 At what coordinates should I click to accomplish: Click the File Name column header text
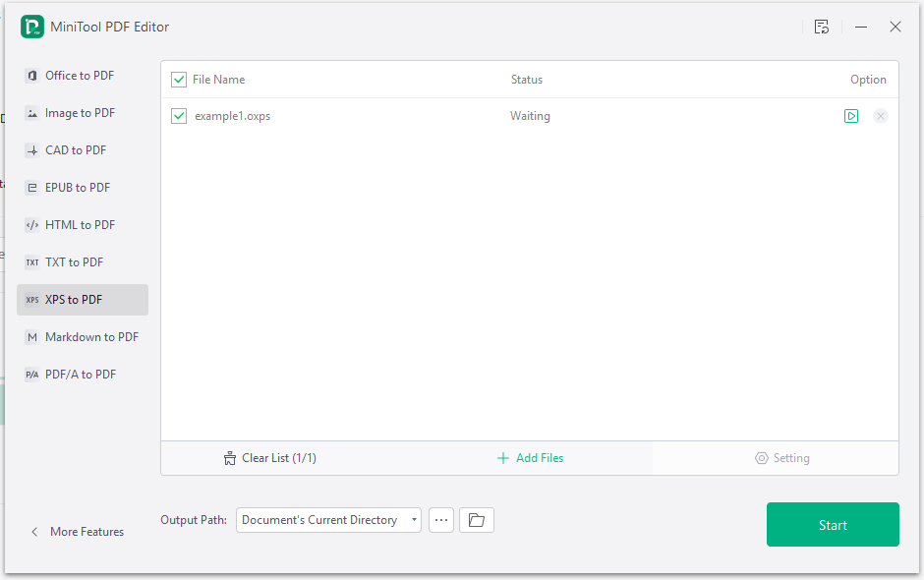tap(218, 80)
